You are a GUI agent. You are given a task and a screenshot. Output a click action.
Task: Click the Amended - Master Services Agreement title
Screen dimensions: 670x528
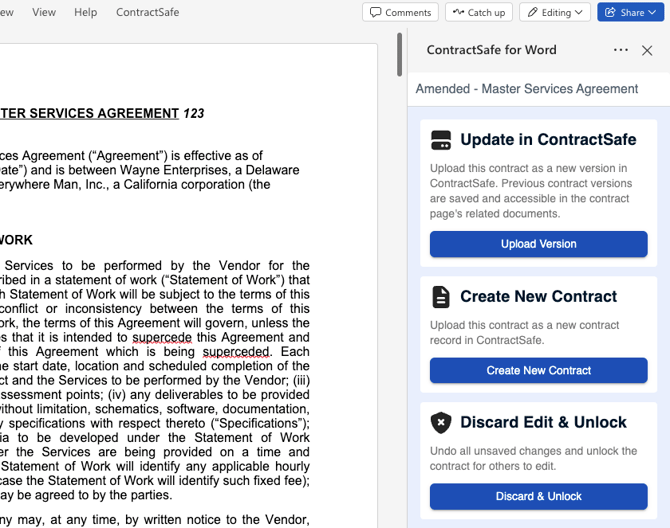point(526,89)
